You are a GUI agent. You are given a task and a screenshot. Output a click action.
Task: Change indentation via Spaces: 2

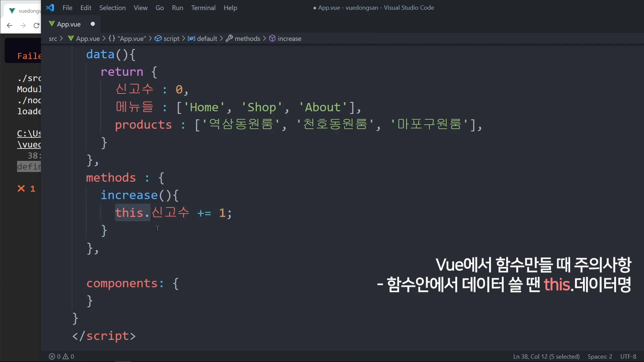point(600,356)
